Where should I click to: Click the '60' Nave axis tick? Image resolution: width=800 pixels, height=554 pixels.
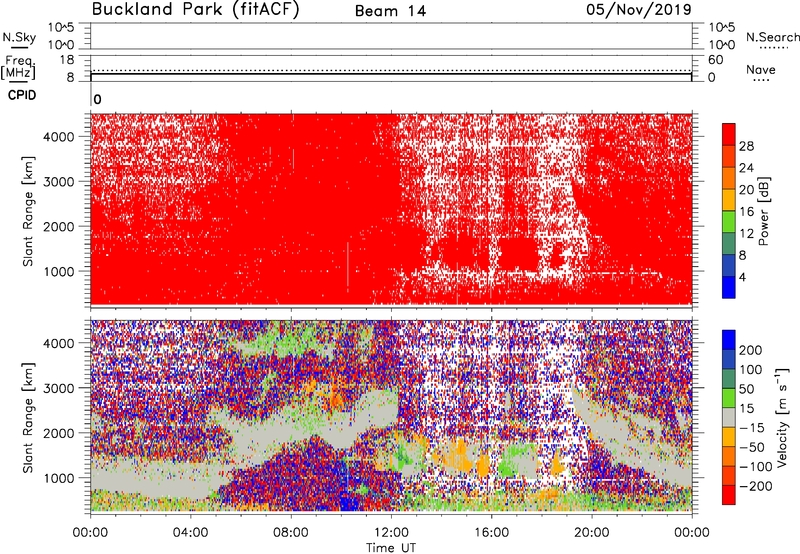(x=715, y=60)
